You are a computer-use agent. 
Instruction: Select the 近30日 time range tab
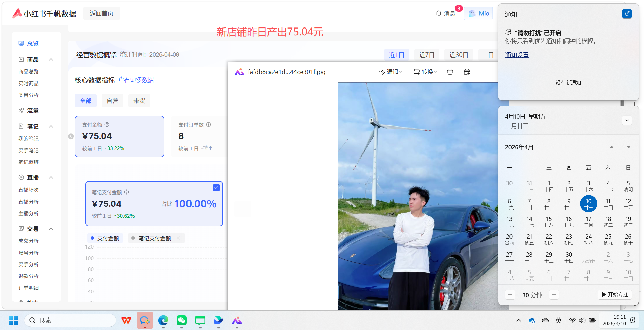coord(459,55)
